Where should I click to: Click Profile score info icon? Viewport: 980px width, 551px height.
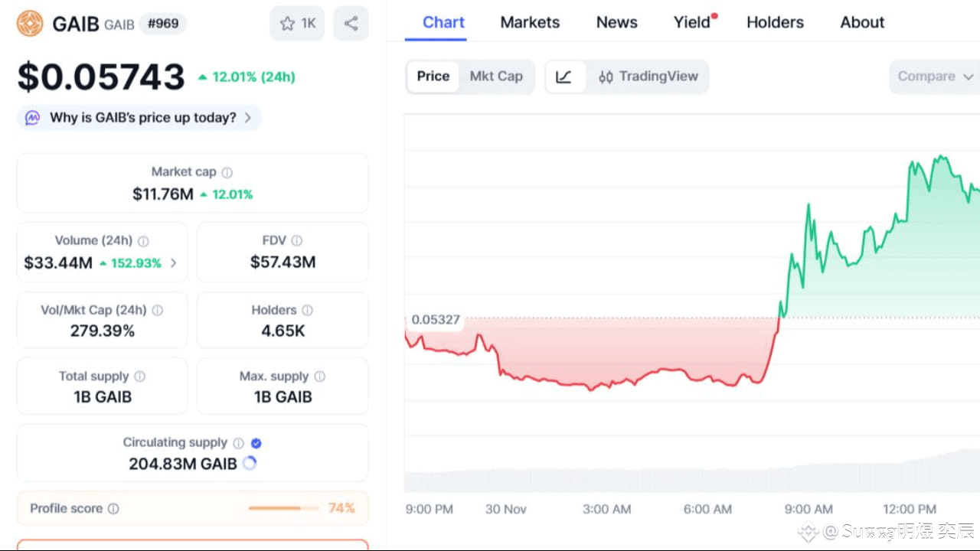113,509
